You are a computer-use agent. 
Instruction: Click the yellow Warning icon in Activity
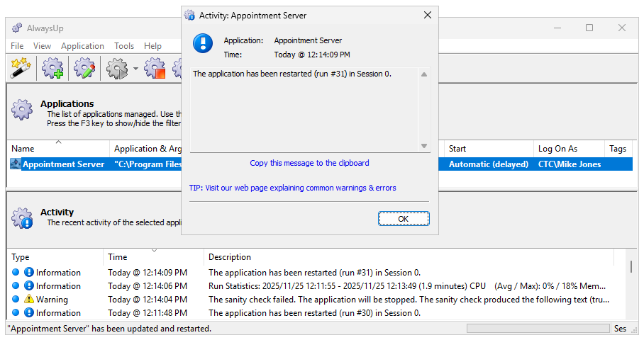click(29, 300)
